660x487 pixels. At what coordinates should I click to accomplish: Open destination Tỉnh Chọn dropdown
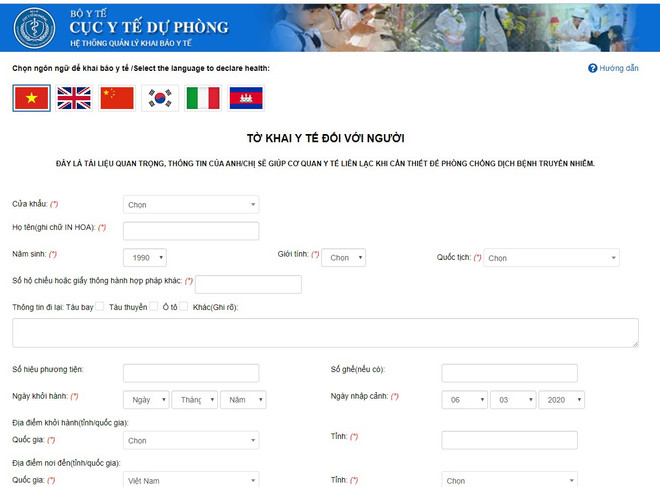pyautogui.click(x=510, y=480)
